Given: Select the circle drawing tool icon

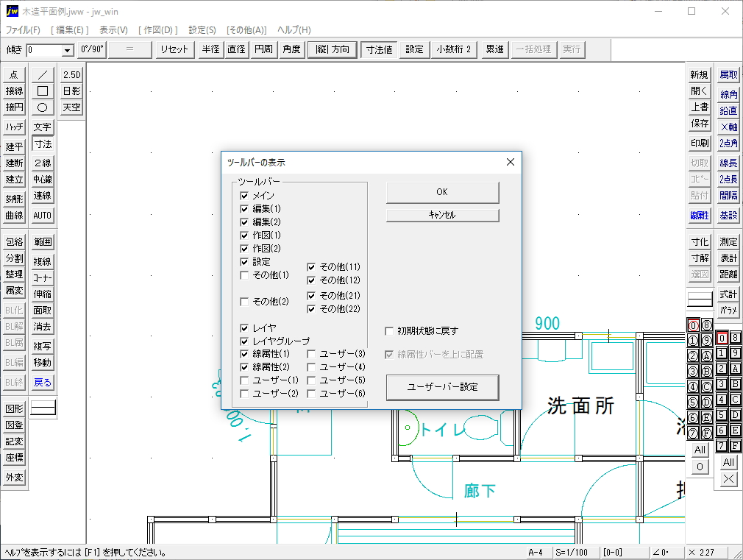Looking at the screenshot, I should point(42,107).
